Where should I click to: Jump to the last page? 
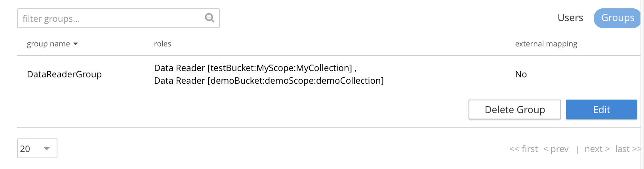(627, 149)
